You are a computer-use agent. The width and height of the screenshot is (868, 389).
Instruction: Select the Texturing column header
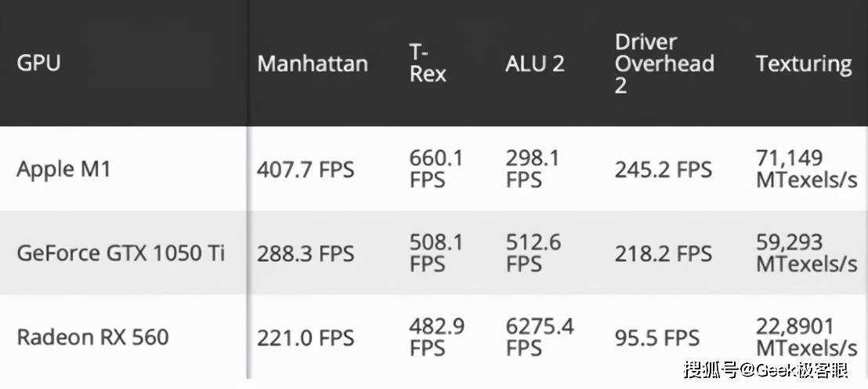(x=803, y=64)
